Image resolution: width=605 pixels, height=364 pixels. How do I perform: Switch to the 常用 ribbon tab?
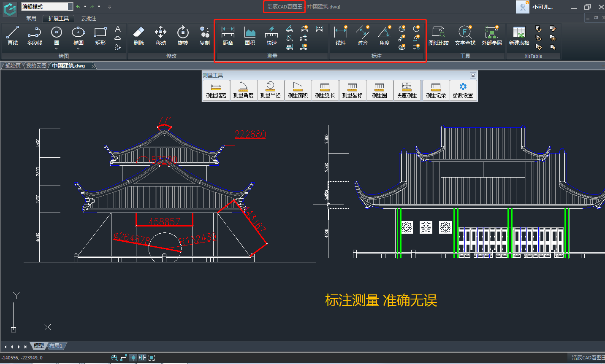[31, 19]
